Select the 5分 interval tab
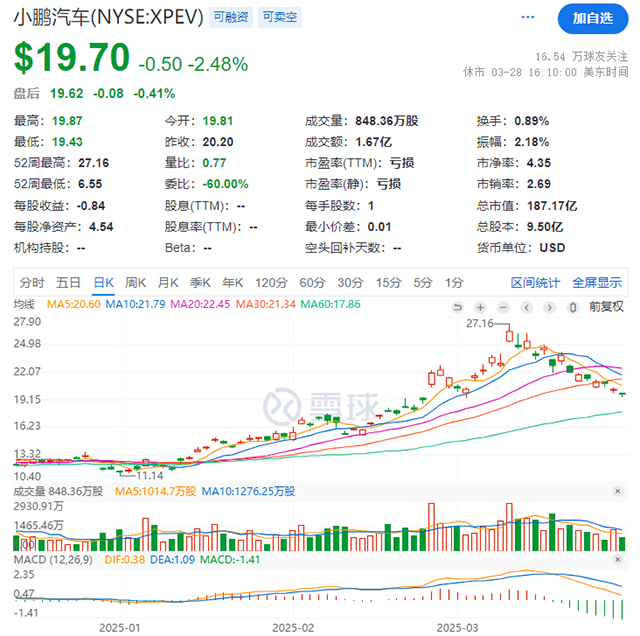Viewport: 640px width, 636px height. (423, 282)
